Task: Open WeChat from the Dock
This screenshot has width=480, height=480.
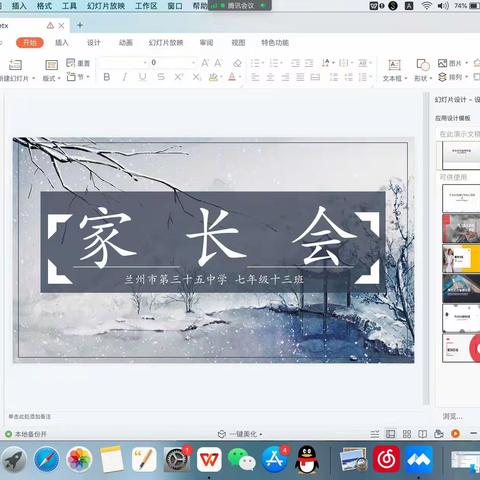Action: click(x=242, y=460)
